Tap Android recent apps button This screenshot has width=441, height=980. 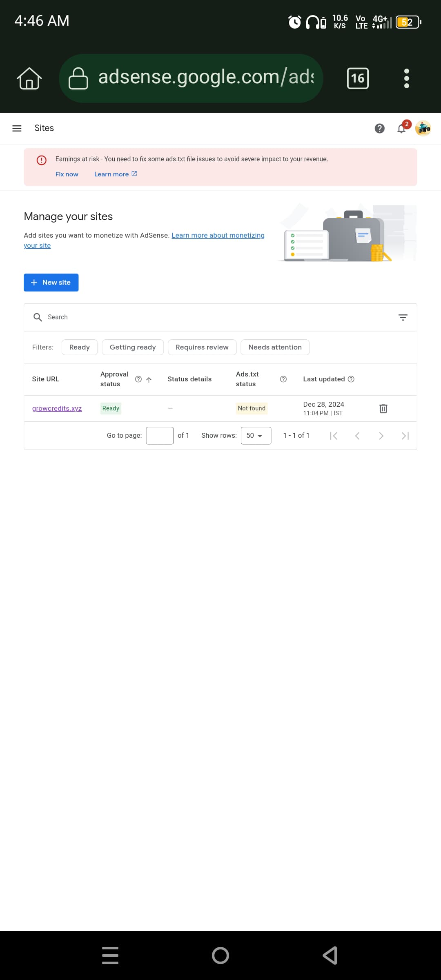click(x=110, y=955)
